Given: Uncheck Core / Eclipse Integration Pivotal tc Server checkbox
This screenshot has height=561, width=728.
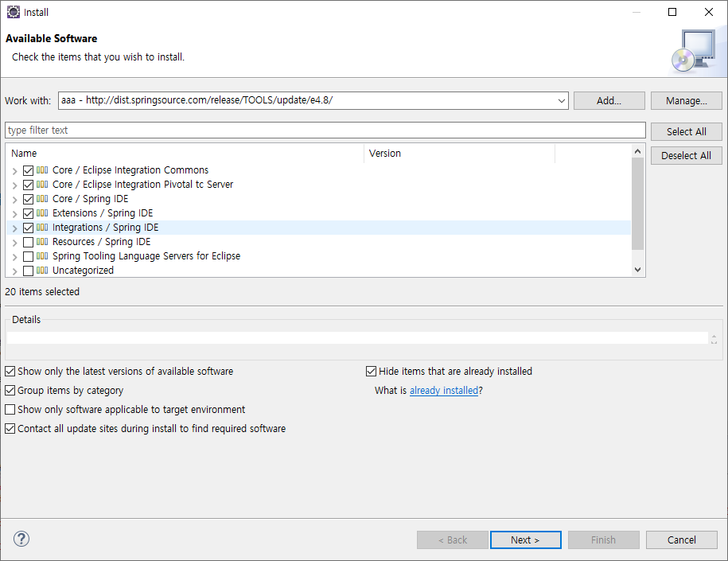Looking at the screenshot, I should click(29, 185).
